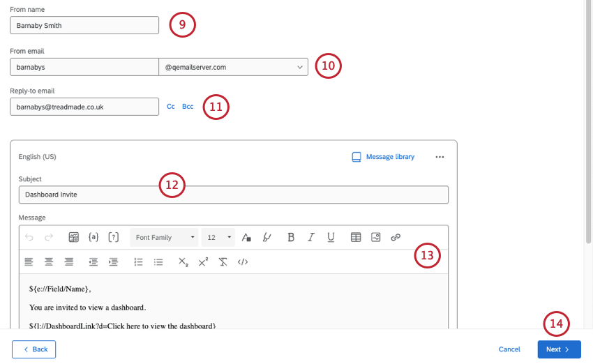Viewport: 593px width, 364px height.
Task: Click the page's vertical scrollbar
Action: [x=588, y=121]
